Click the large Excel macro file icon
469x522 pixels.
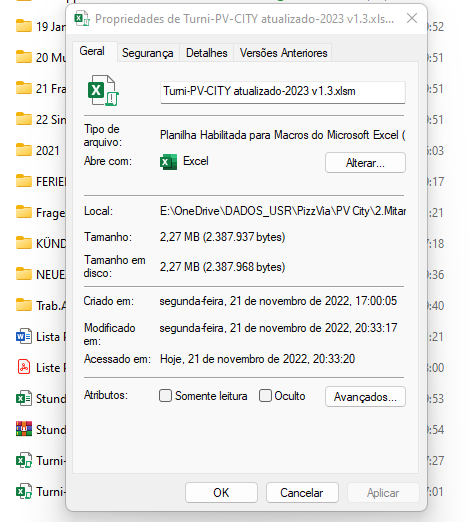(103, 91)
